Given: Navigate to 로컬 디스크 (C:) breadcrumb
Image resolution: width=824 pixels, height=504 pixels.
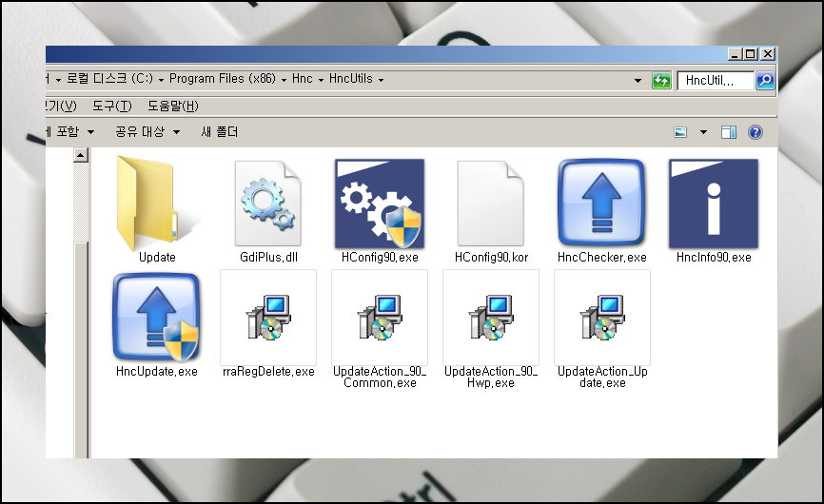Looking at the screenshot, I should coord(109,79).
